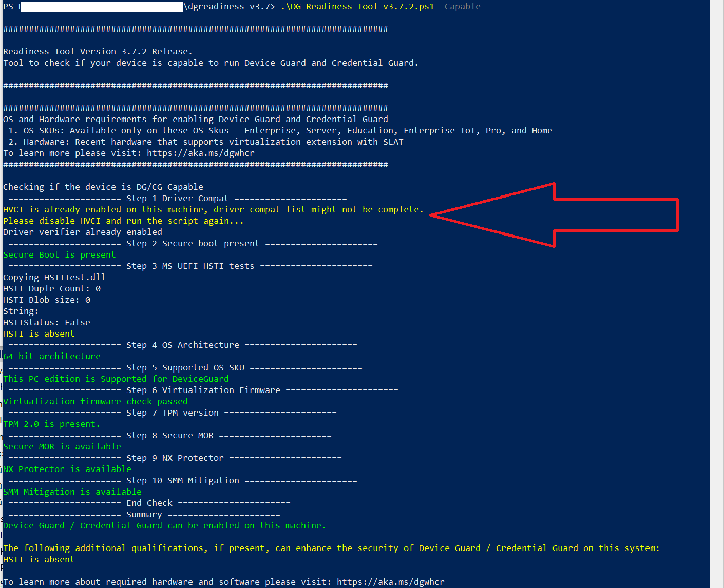Screen dimensions: 724x588
Task: Click the '2. Hardware: Recent hardware' line
Action: [206, 142]
